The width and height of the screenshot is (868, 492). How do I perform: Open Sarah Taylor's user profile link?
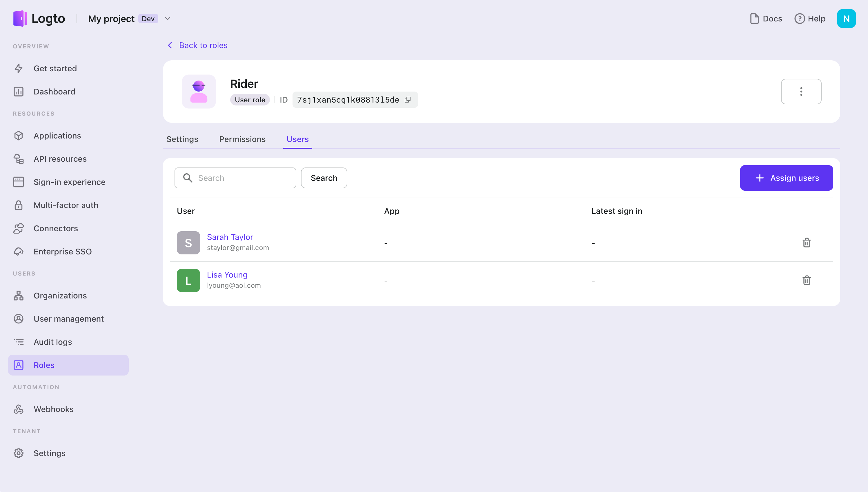click(x=230, y=237)
